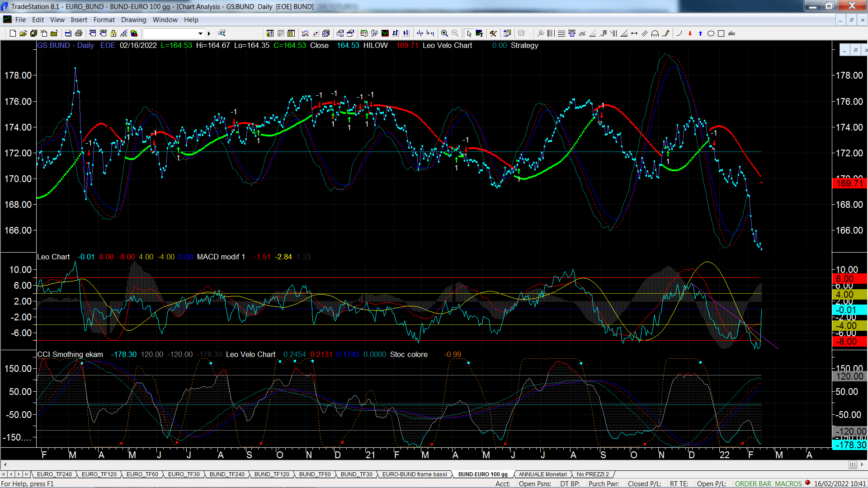Viewport: 868px width, 488px height.
Task: Click the red and blue arrows strategy icon
Action: tap(316, 33)
